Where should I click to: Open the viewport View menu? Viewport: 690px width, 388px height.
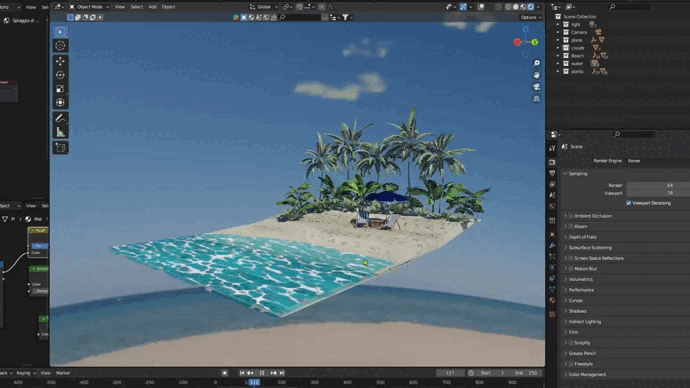pyautogui.click(x=120, y=7)
